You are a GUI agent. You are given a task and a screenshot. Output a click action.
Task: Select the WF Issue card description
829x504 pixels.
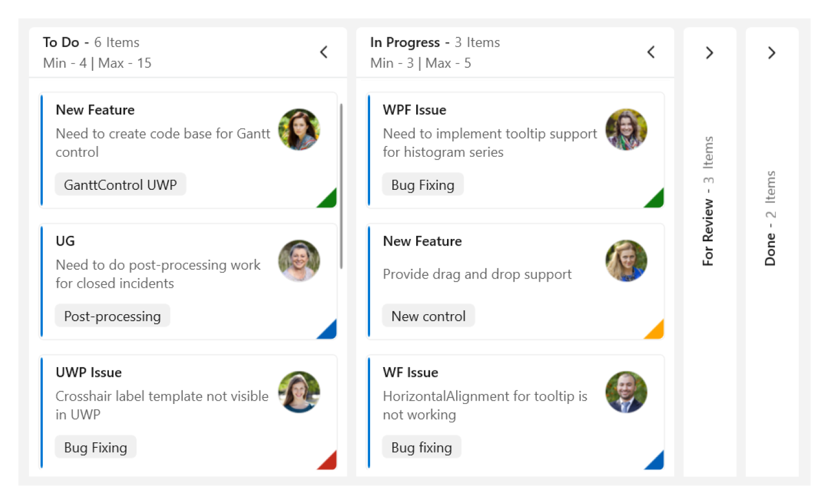pos(485,406)
